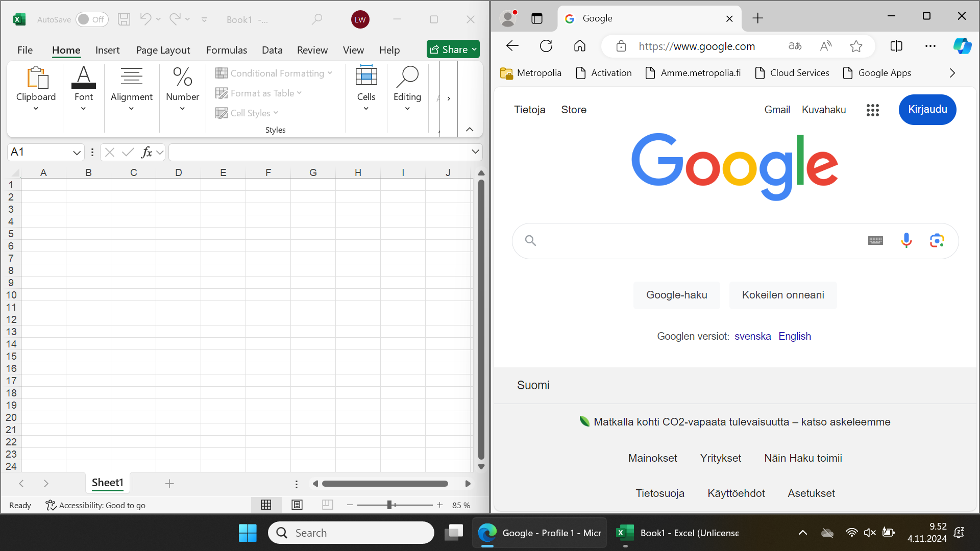Viewport: 980px width, 551px height.
Task: Toggle the AutoSave switch in Excel
Action: pos(92,19)
